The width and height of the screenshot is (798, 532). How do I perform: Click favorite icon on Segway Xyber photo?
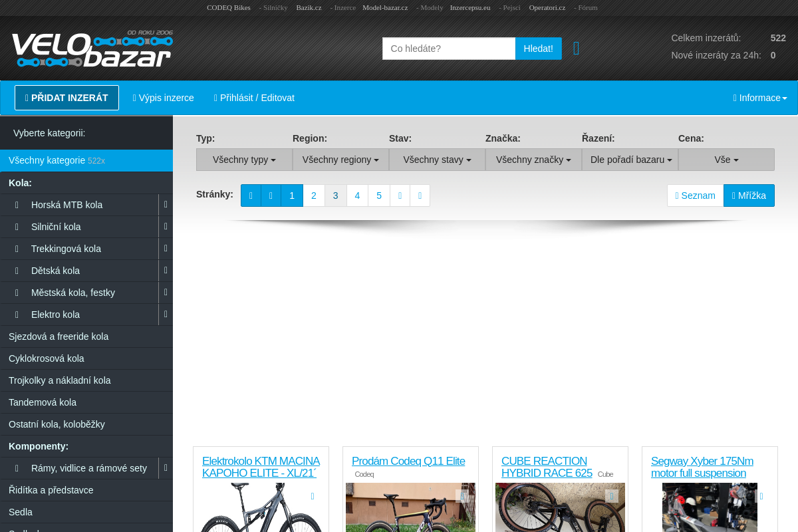tap(761, 496)
